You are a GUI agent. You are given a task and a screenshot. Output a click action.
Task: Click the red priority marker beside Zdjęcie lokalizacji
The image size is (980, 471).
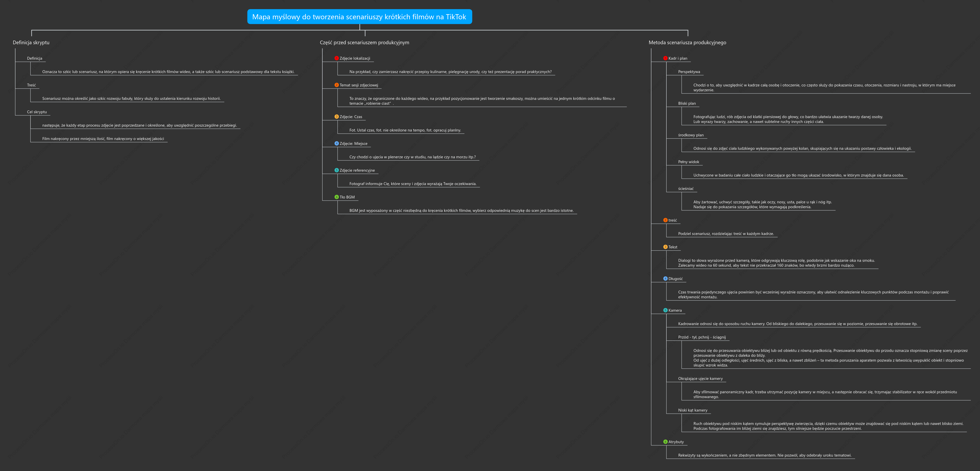[x=336, y=58]
